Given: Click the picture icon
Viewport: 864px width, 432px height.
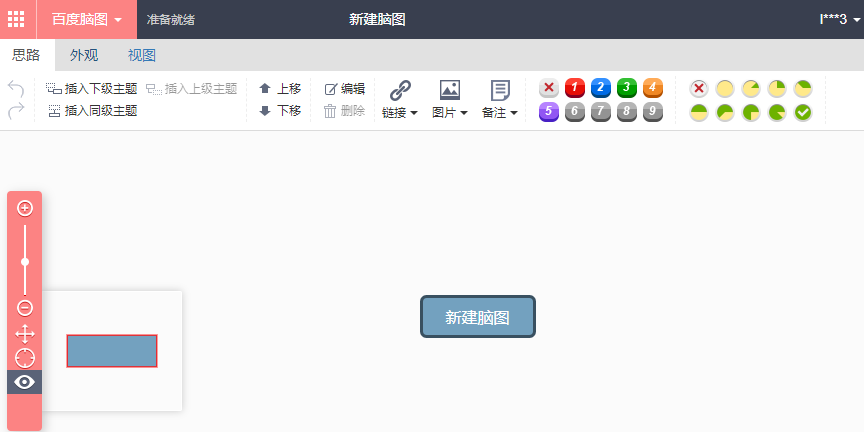Looking at the screenshot, I should click(x=450, y=90).
